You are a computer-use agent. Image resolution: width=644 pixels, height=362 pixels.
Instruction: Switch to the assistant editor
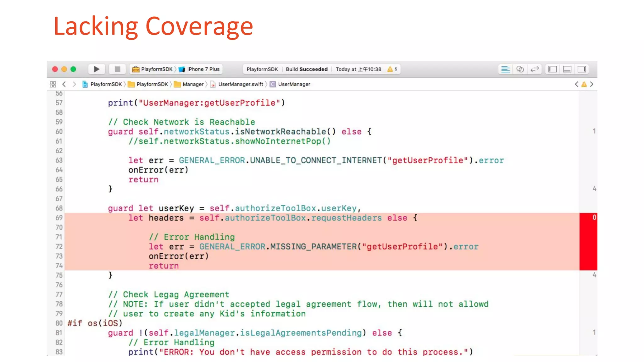tap(520, 69)
